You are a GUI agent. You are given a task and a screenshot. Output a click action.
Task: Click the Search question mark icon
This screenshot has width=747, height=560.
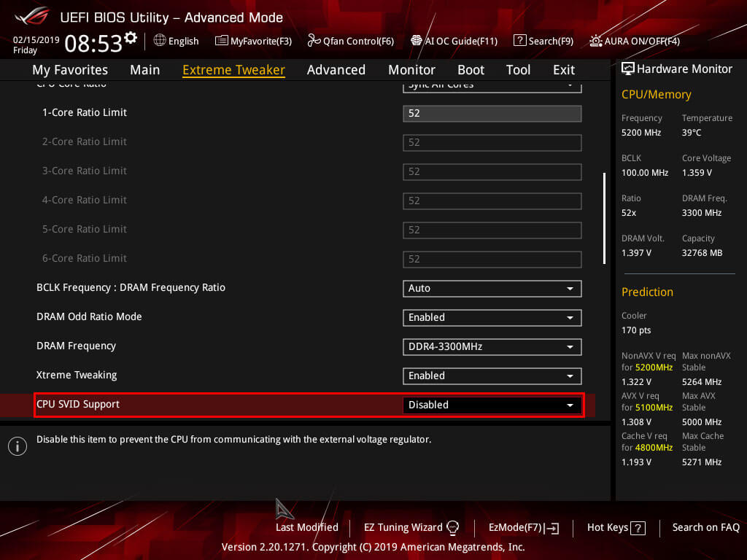click(x=519, y=41)
